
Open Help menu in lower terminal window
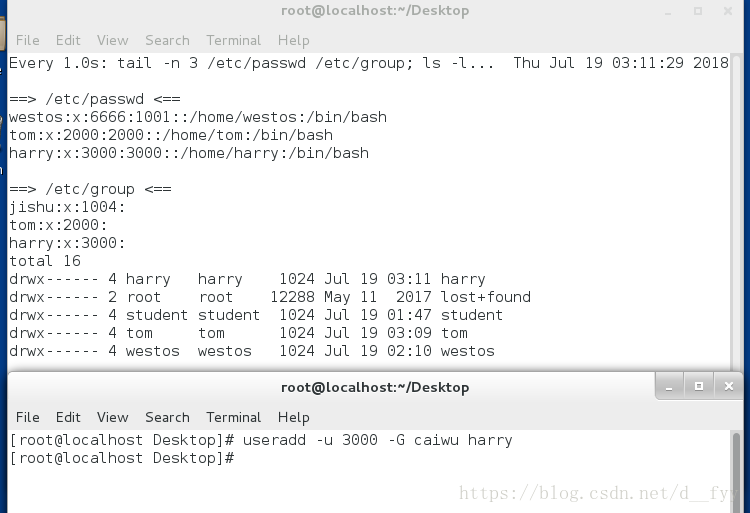click(x=293, y=417)
